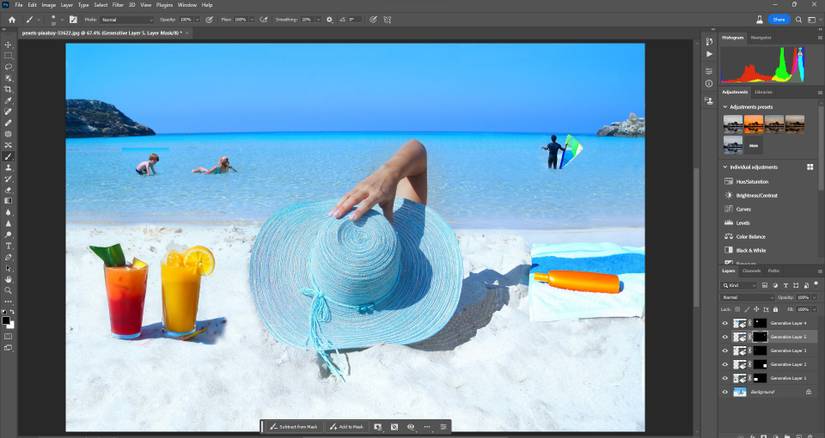This screenshot has width=825, height=438.
Task: Select the Crop tool
Action: (8, 89)
